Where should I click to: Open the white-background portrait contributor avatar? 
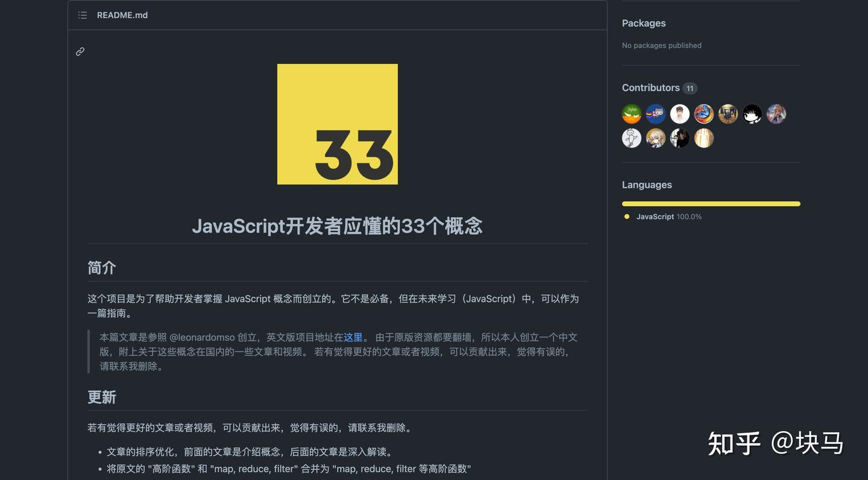point(679,113)
